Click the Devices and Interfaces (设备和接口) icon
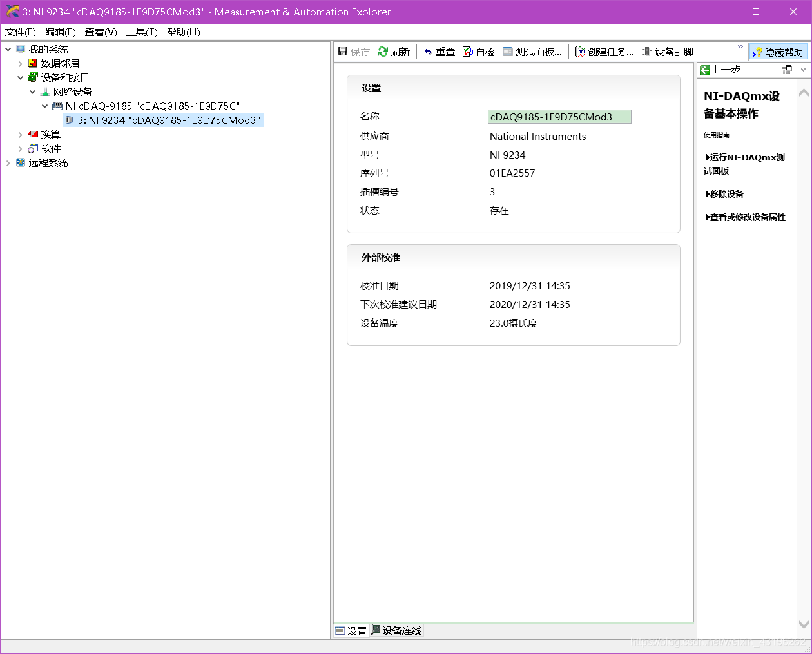Image resolution: width=812 pixels, height=654 pixels. click(x=33, y=77)
